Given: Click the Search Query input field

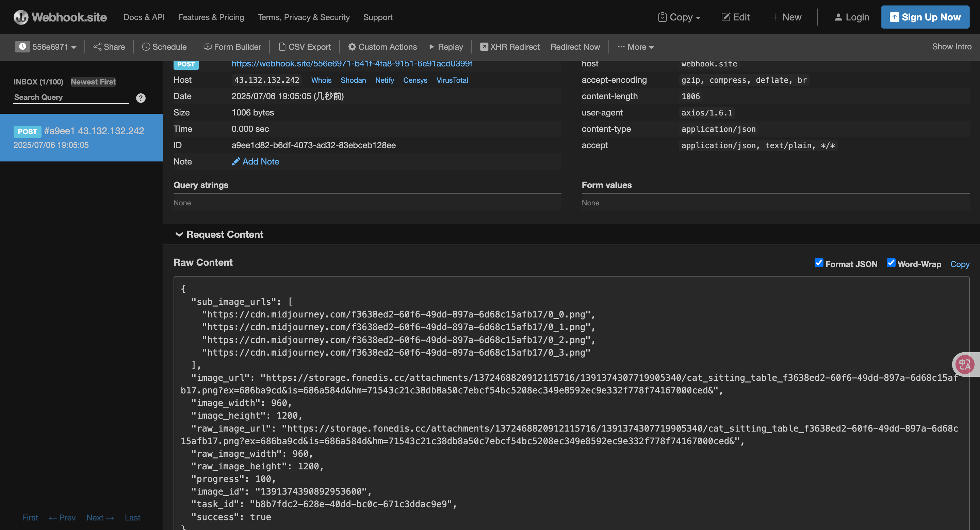Looking at the screenshot, I should click(71, 97).
